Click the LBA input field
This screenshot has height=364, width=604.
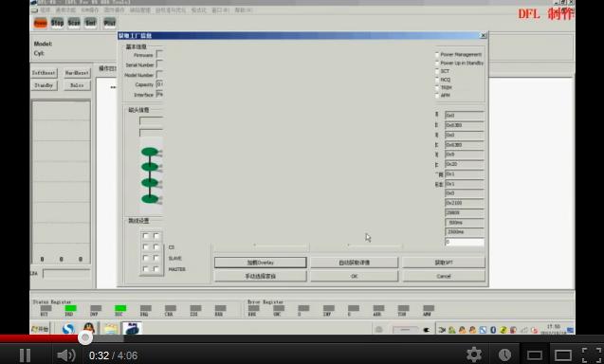pyautogui.click(x=66, y=274)
